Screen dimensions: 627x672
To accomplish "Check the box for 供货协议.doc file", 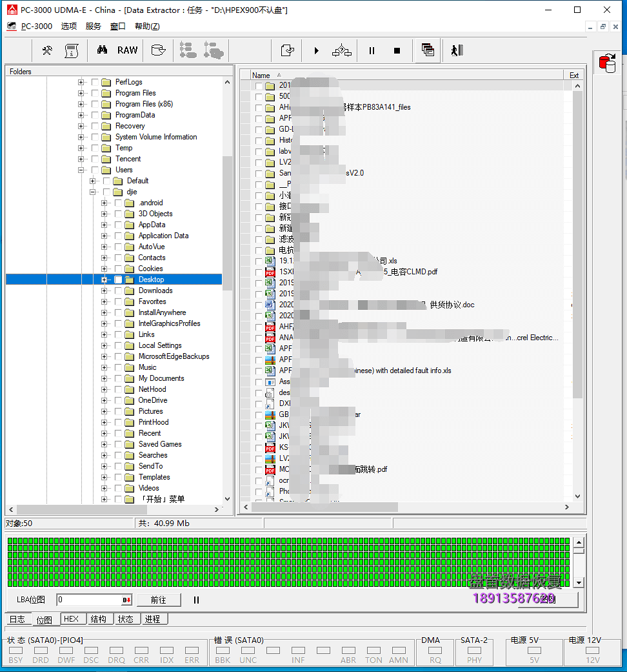I will pyautogui.click(x=258, y=305).
